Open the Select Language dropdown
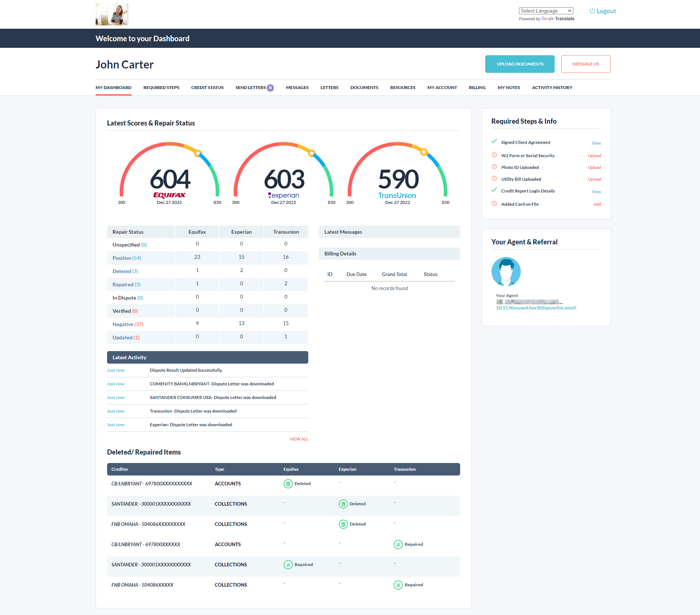The width and height of the screenshot is (700, 615). [x=546, y=11]
